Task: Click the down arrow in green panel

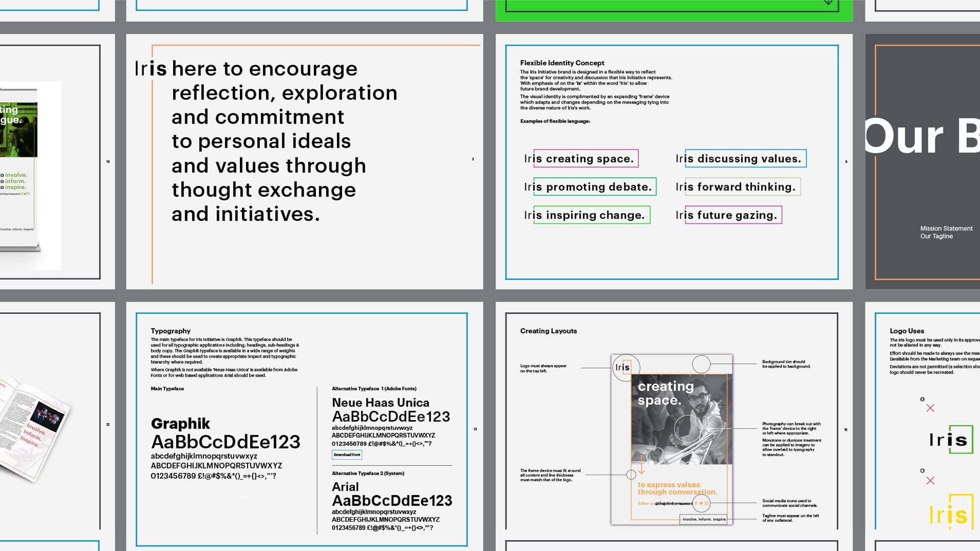Action: point(828,3)
